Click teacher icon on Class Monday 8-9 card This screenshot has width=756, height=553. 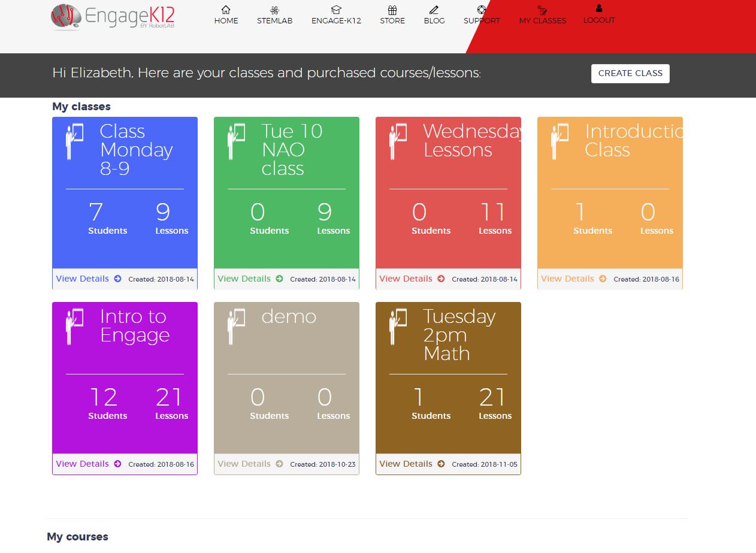click(75, 142)
